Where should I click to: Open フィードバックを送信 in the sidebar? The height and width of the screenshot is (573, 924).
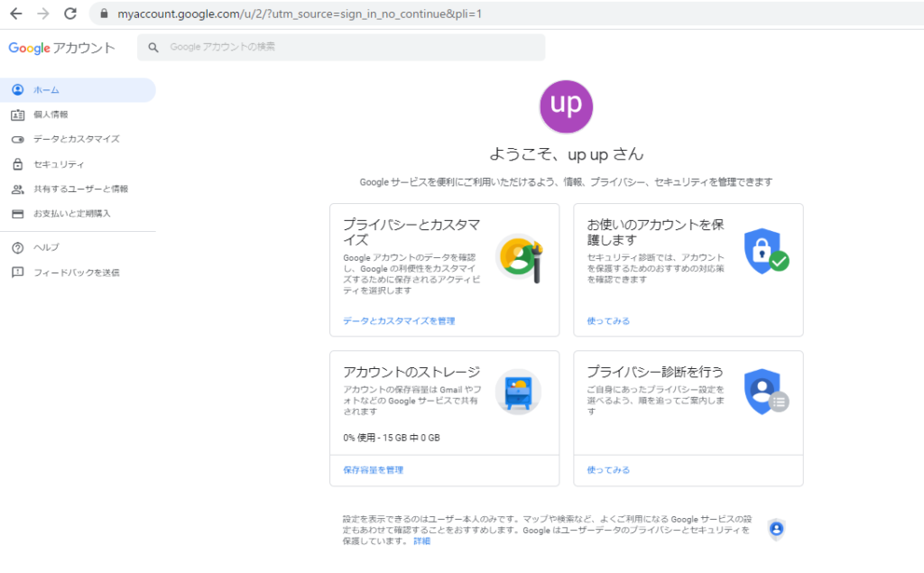point(78,273)
